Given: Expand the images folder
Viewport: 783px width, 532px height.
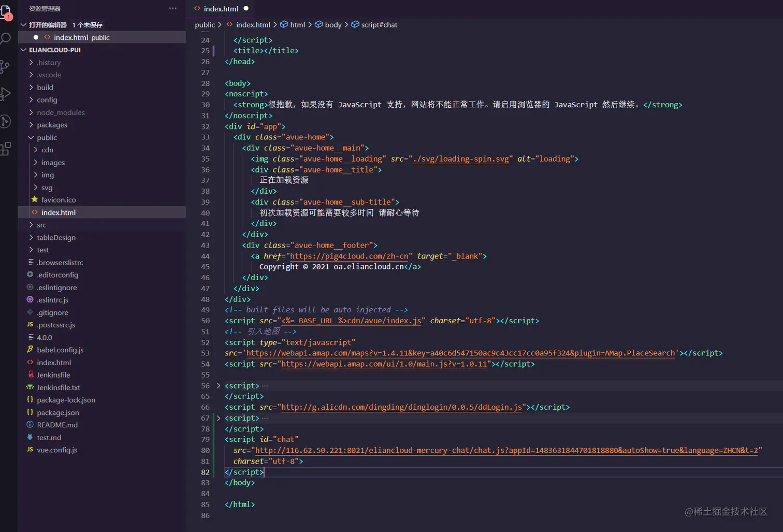Looking at the screenshot, I should (x=53, y=163).
